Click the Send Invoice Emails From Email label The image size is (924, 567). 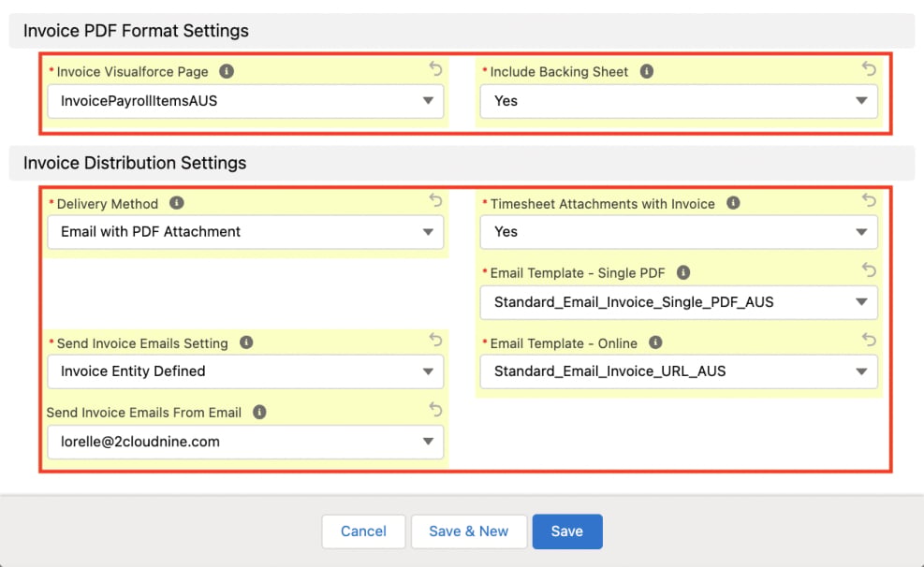[x=144, y=413]
